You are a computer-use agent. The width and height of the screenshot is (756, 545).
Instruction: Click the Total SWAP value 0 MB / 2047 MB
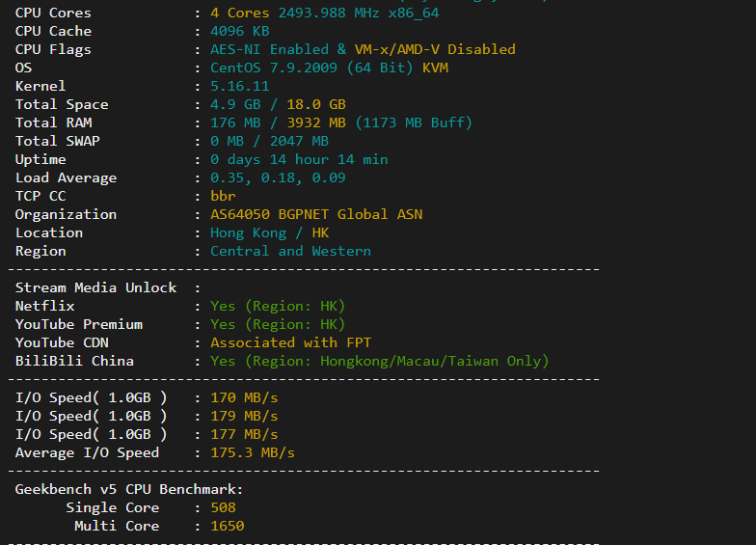[x=270, y=141]
